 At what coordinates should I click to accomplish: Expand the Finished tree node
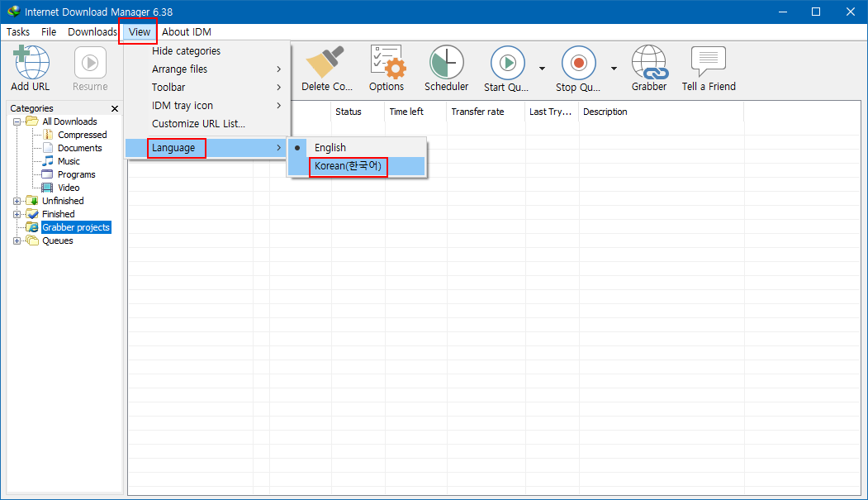tap(17, 214)
